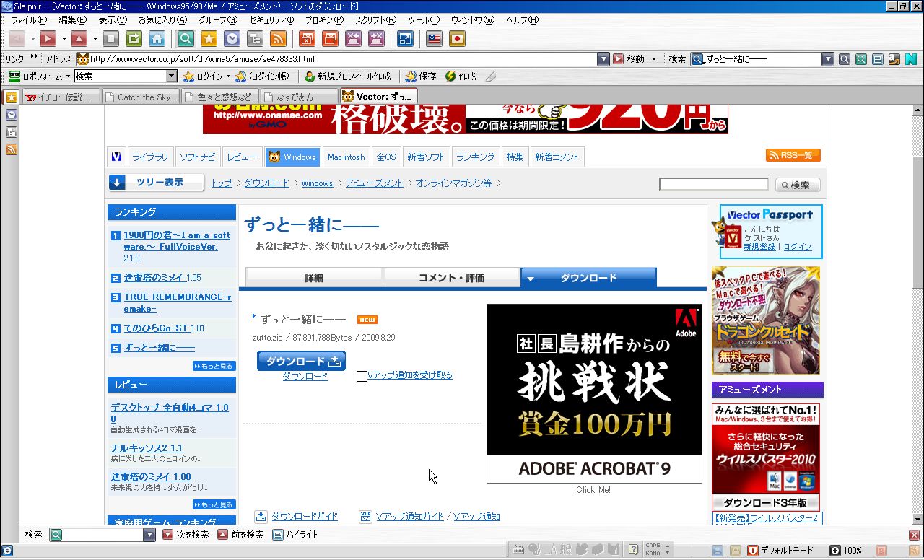Screen dimensions: 924x560
Task: Click RoboForm 新規プロフィール作成 button
Action: pyautogui.click(x=348, y=76)
